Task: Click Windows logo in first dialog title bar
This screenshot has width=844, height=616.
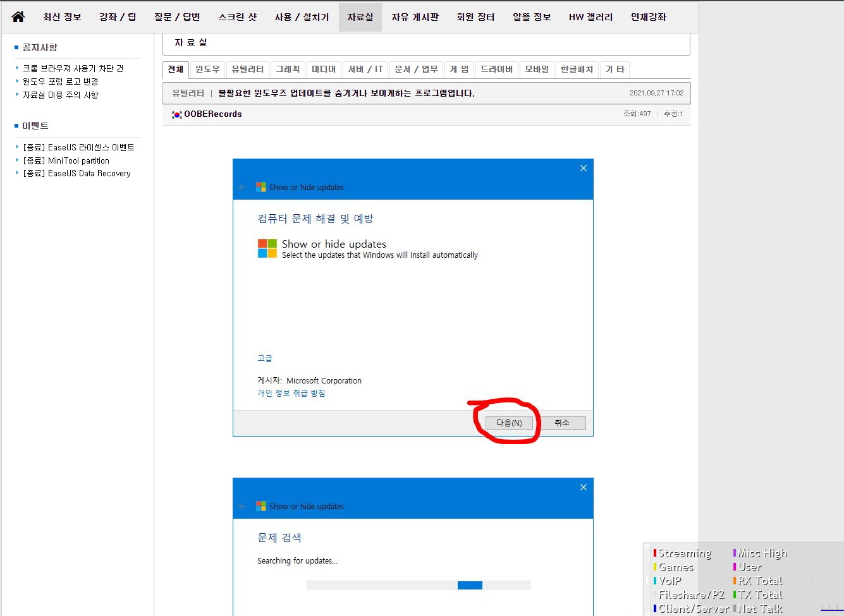Action: [x=261, y=187]
